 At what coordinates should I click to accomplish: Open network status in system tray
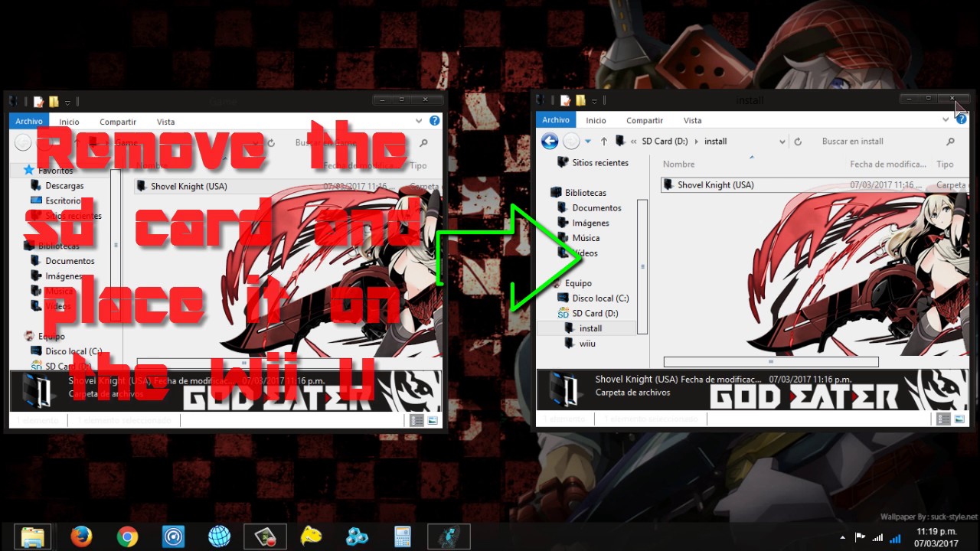877,538
